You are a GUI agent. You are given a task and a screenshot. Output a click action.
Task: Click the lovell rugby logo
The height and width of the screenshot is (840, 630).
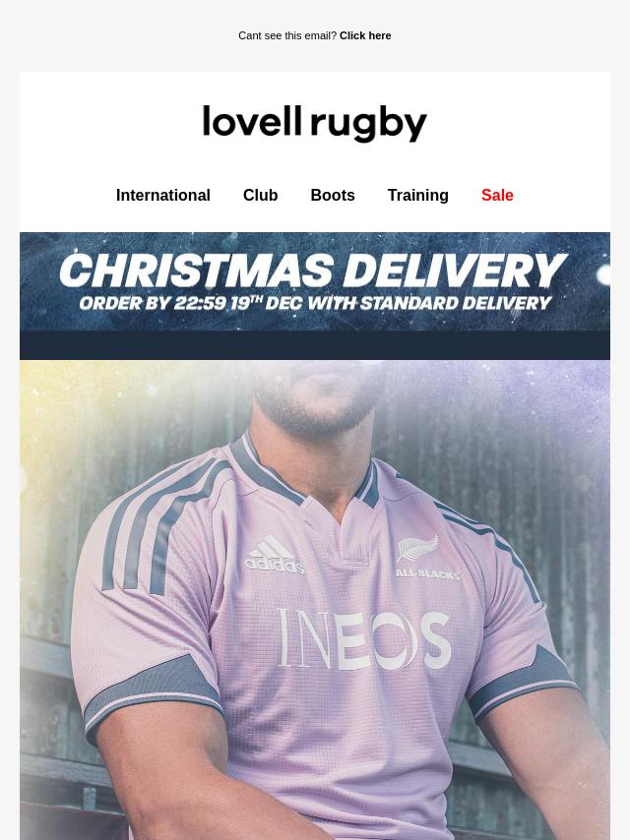315,124
